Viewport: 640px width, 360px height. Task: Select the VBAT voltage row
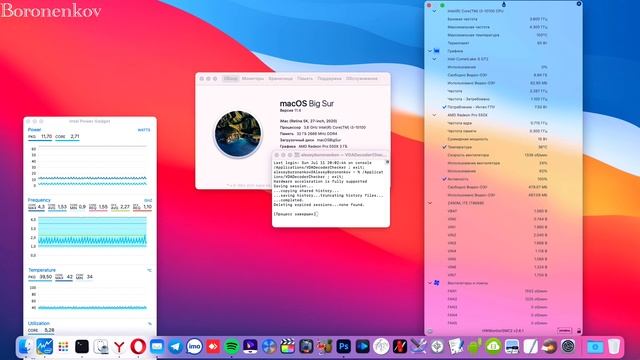click(497, 211)
